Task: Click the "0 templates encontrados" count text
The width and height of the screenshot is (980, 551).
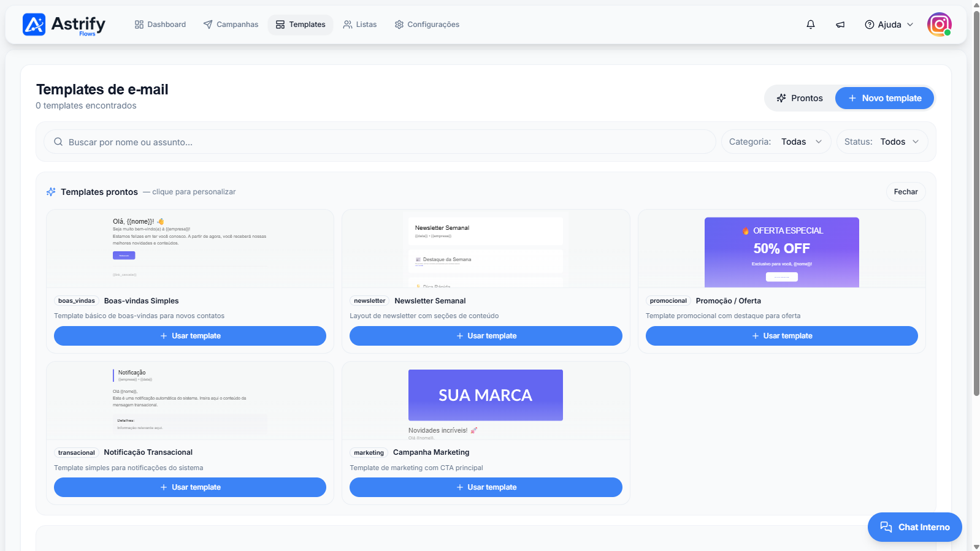Action: pyautogui.click(x=86, y=105)
